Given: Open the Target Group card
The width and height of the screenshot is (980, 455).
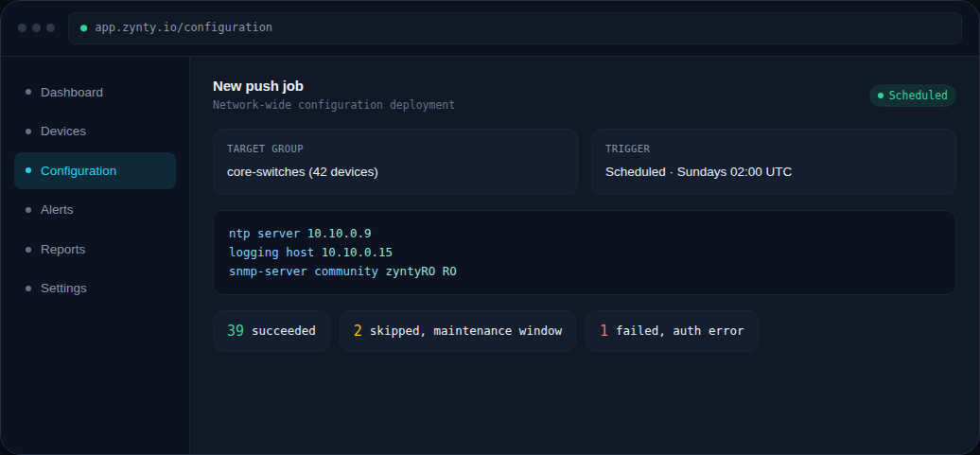Looking at the screenshot, I should tap(395, 162).
